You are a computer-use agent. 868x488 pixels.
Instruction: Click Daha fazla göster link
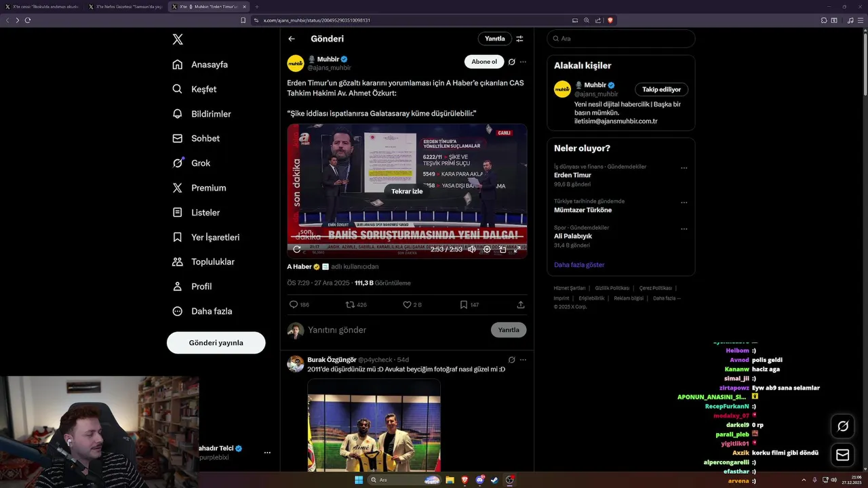point(579,265)
